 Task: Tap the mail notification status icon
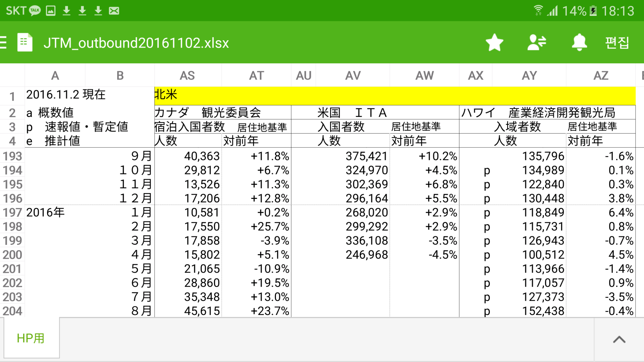point(114,11)
